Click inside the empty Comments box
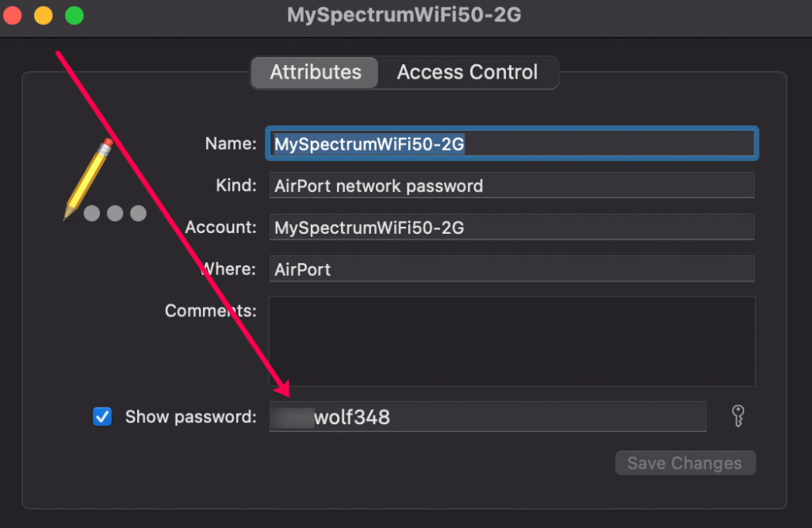This screenshot has height=528, width=812. coord(511,341)
